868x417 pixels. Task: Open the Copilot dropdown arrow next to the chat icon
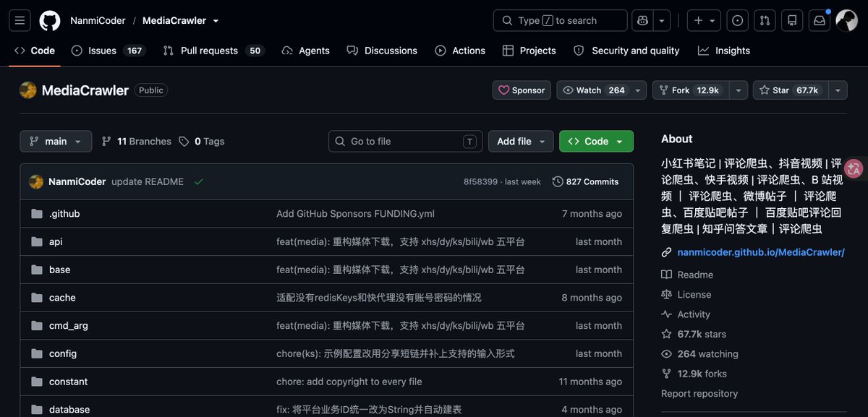point(661,20)
